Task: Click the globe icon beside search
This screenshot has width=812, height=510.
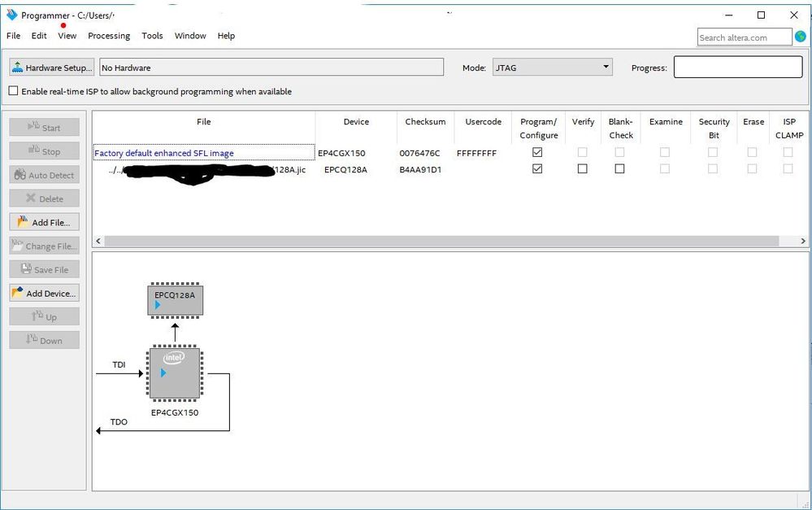Action: pos(801,37)
